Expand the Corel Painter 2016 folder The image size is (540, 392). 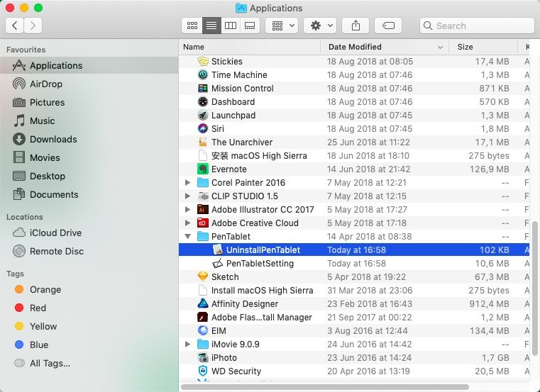pyautogui.click(x=188, y=182)
